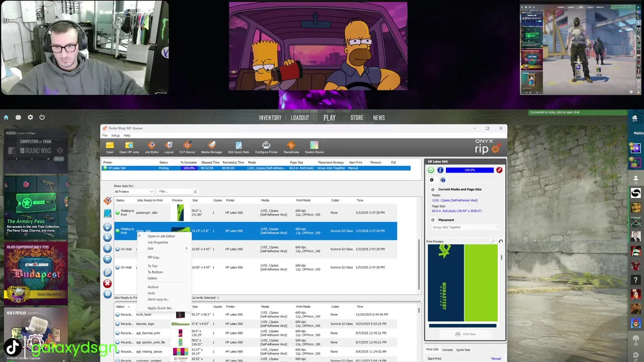This screenshot has height=362, width=644.
Task: Click the Recalibrate toolbar icon
Action: coord(291,146)
